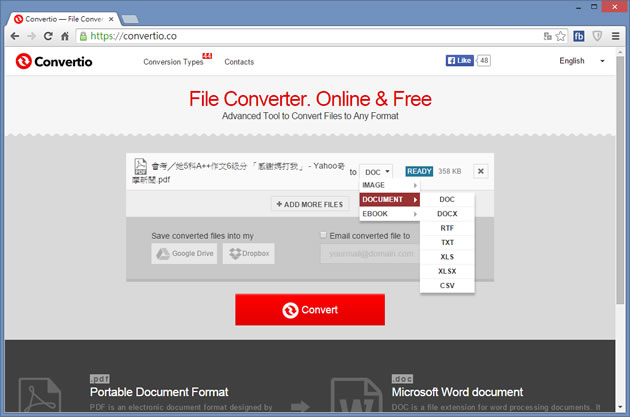The width and height of the screenshot is (630, 417).
Task: Click the Microsoft Word document heading
Action: click(457, 392)
